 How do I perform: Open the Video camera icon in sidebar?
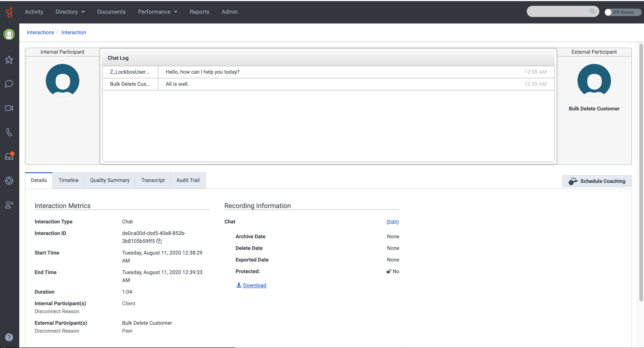click(9, 108)
